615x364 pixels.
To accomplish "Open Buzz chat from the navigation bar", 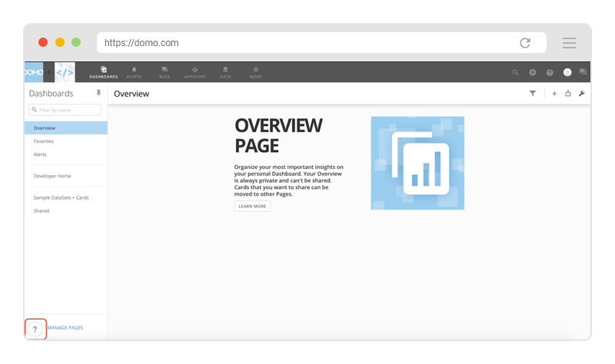I will coord(165,72).
